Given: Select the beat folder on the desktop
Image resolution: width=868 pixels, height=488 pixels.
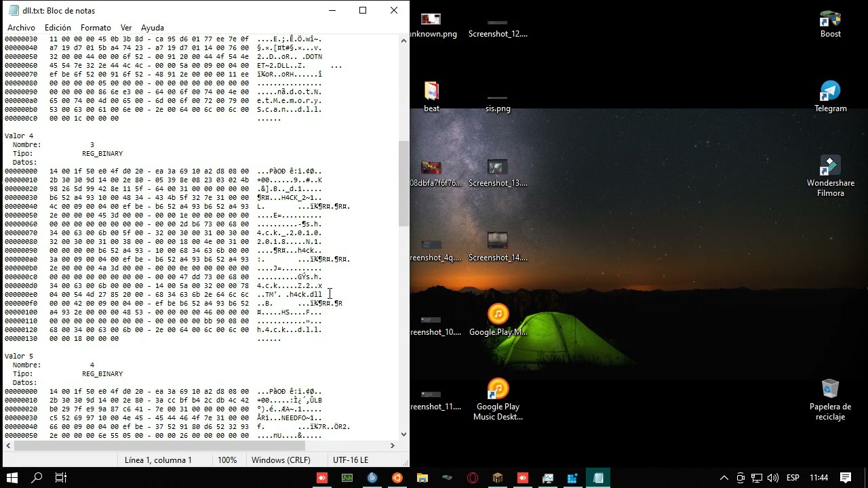Looking at the screenshot, I should [x=431, y=97].
